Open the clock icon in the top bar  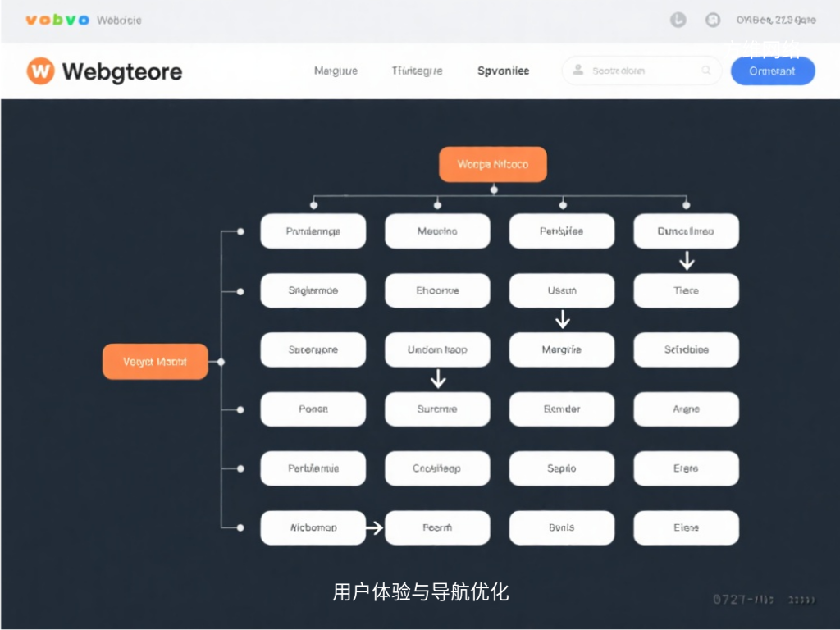(x=678, y=20)
